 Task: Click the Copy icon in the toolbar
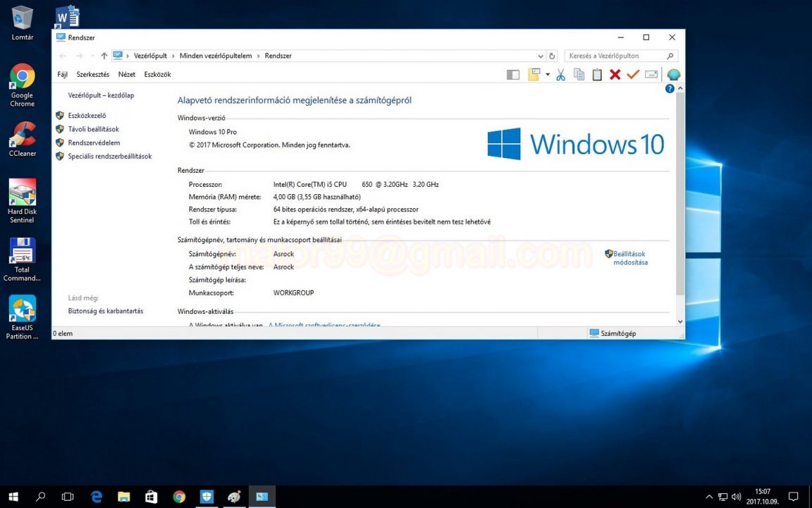pyautogui.click(x=579, y=75)
